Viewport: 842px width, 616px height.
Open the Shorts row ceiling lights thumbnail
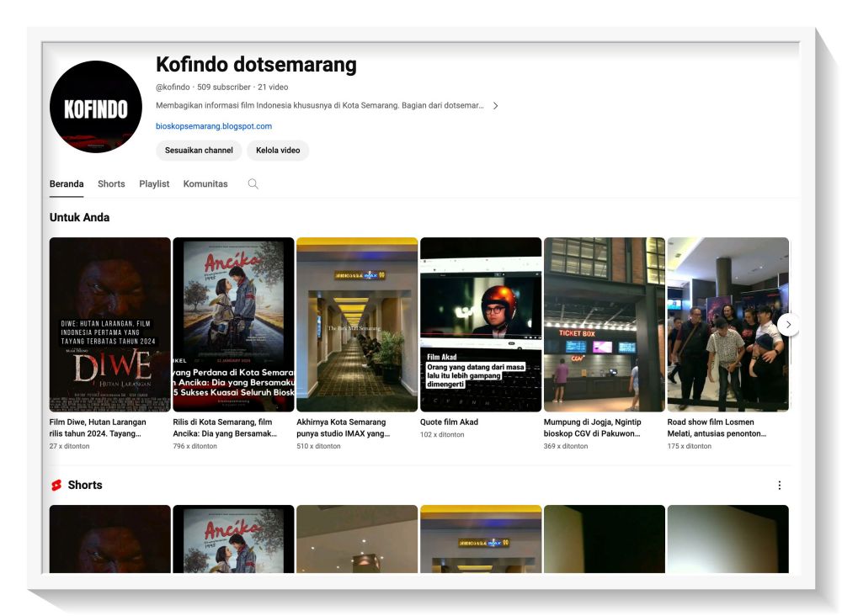coord(357,539)
